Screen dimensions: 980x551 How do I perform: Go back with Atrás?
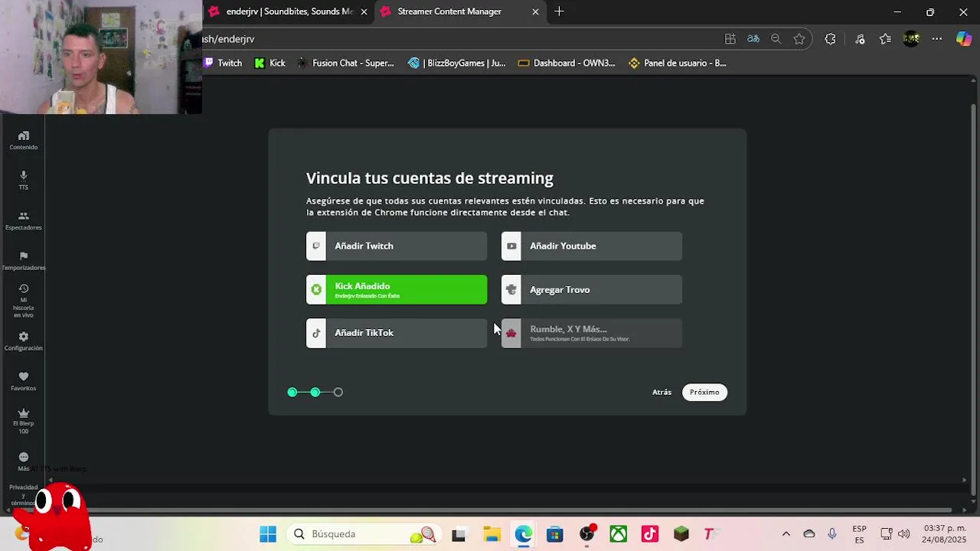pos(661,392)
